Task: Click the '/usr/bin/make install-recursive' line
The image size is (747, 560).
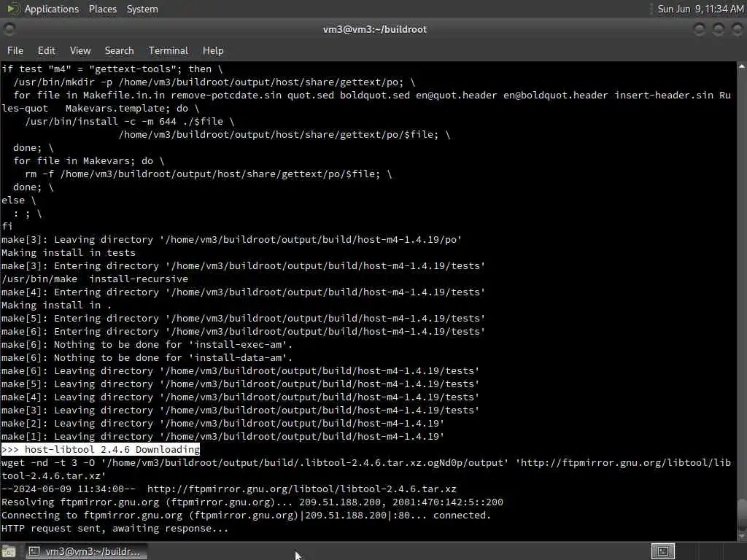Action: [x=95, y=279]
